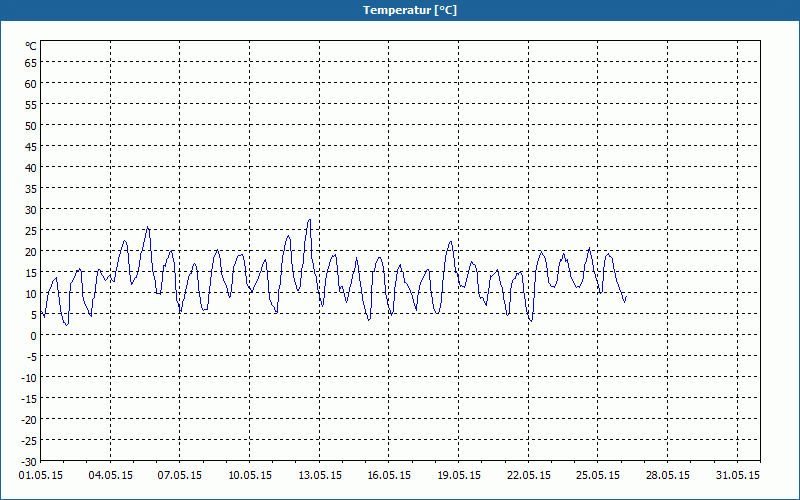800x500 pixels.
Task: Click the 22.05.15 date label
Action: tap(528, 475)
